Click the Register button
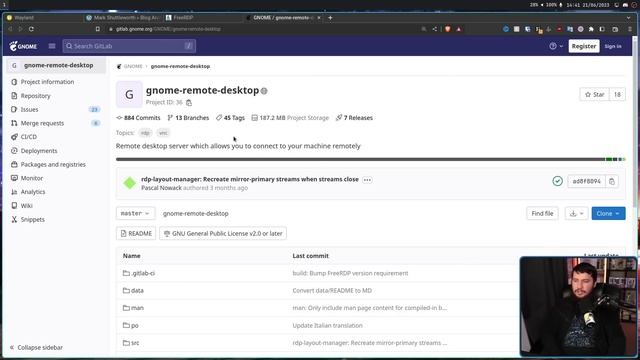The height and width of the screenshot is (360, 640). click(x=584, y=46)
